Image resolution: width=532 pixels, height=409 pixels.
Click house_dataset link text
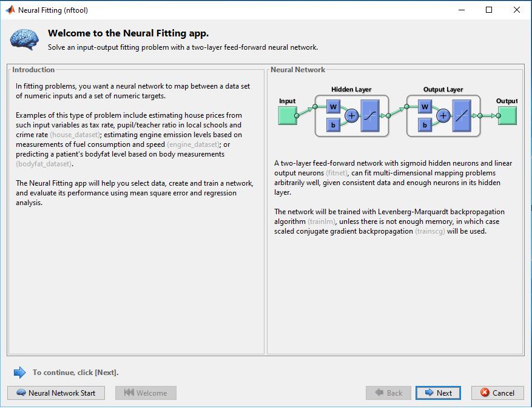coord(75,135)
